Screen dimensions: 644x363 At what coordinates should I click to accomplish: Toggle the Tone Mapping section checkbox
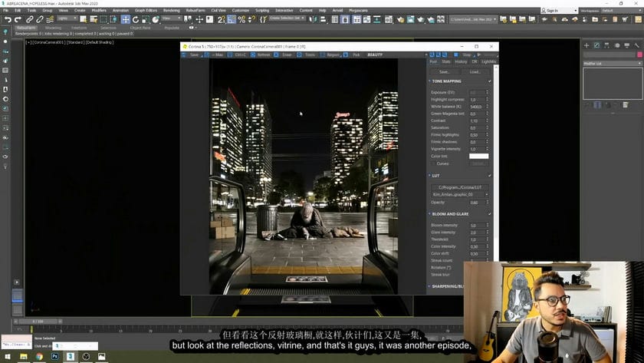[490, 81]
